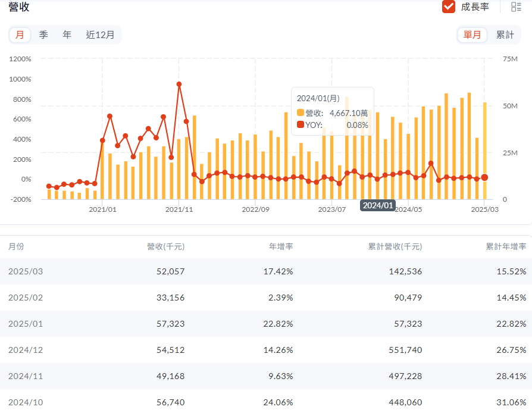Click revenue value 33,156
The width and height of the screenshot is (532, 413).
[170, 298]
